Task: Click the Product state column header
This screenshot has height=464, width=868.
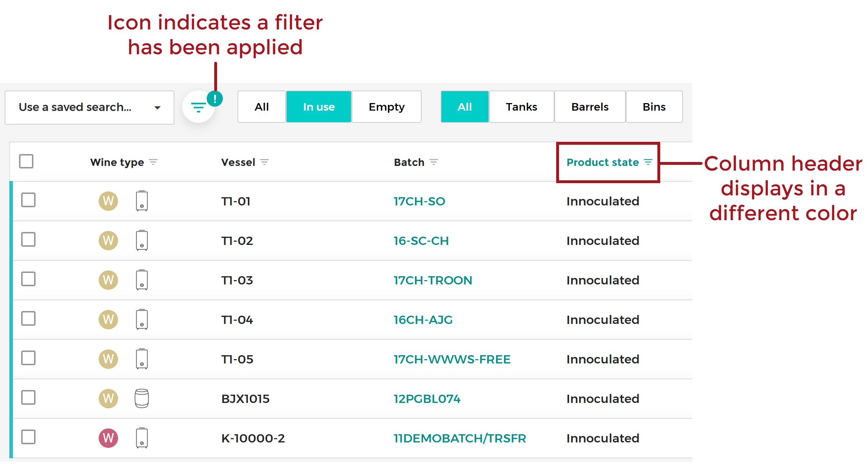Action: [x=602, y=162]
